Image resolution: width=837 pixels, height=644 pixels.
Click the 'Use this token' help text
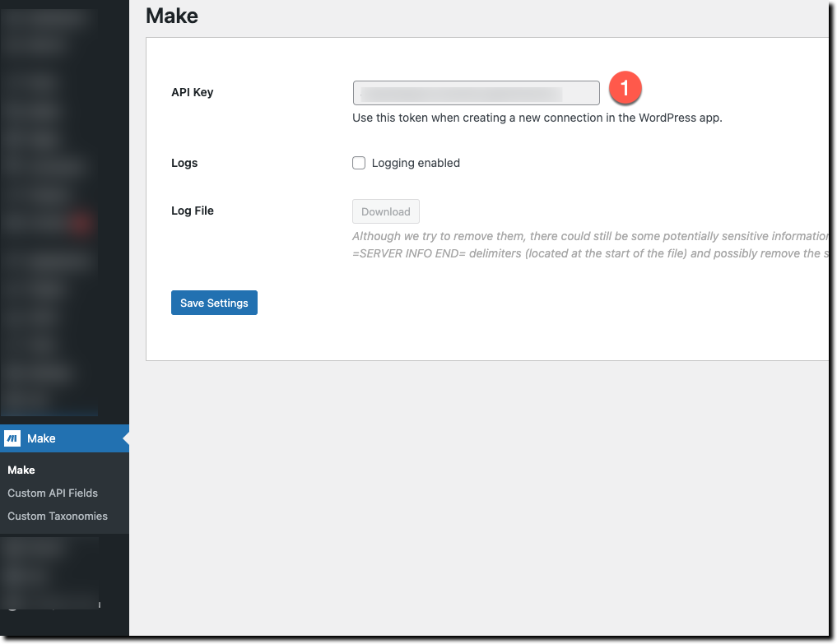[537, 118]
